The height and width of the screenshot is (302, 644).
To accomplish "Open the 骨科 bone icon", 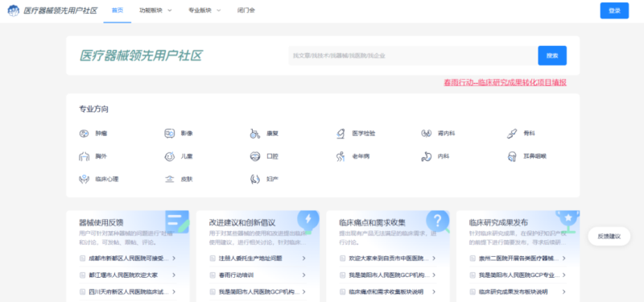I will (x=512, y=134).
